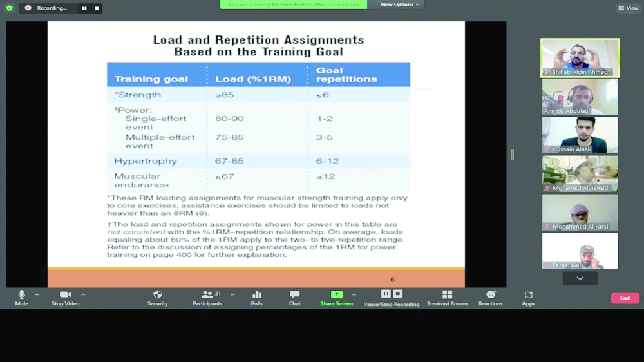This screenshot has height=362, width=644.
Task: Click the green encryption shield icon
Action: point(10,8)
